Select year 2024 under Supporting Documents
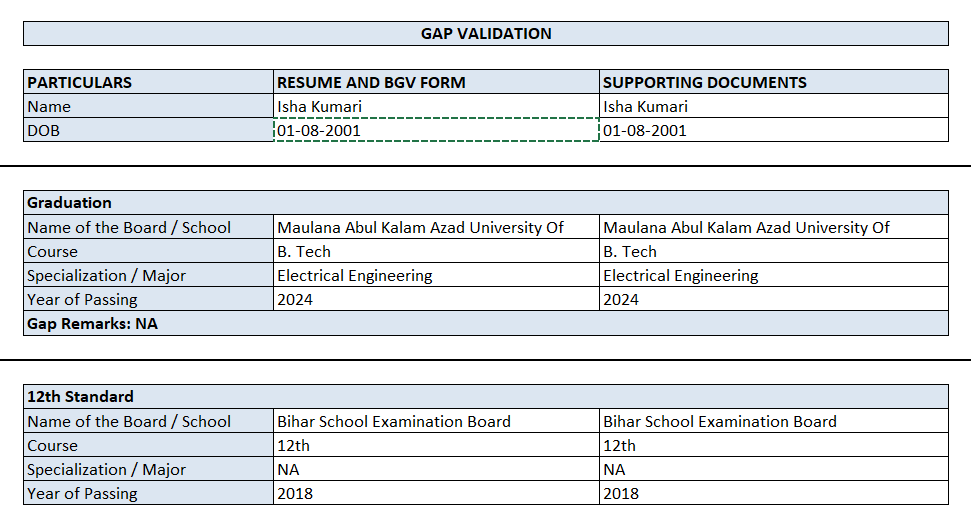Screen dimensions: 971x523 (x=774, y=299)
